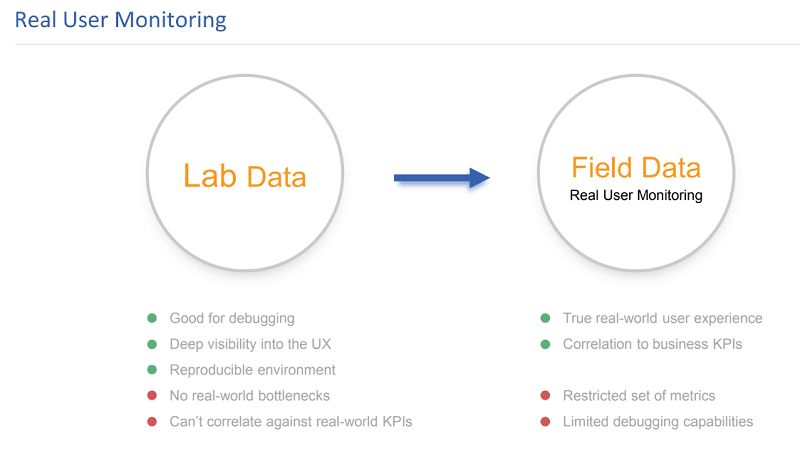
Task: Select the Limited debugging capabilities text
Action: click(x=658, y=421)
